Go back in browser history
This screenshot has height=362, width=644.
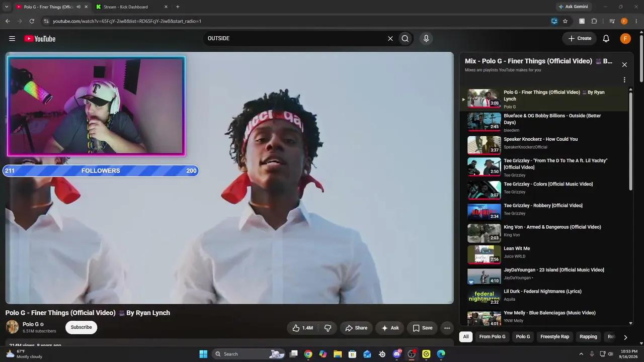coord(8,21)
